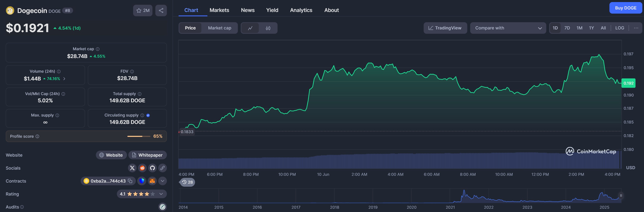Viewport: 644px width, 212px height.
Task: Click 10 Jun date axis label
Action: click(323, 174)
